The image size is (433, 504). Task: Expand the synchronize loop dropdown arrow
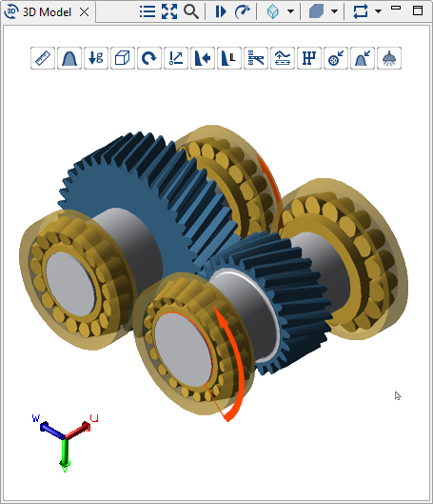[x=379, y=11]
